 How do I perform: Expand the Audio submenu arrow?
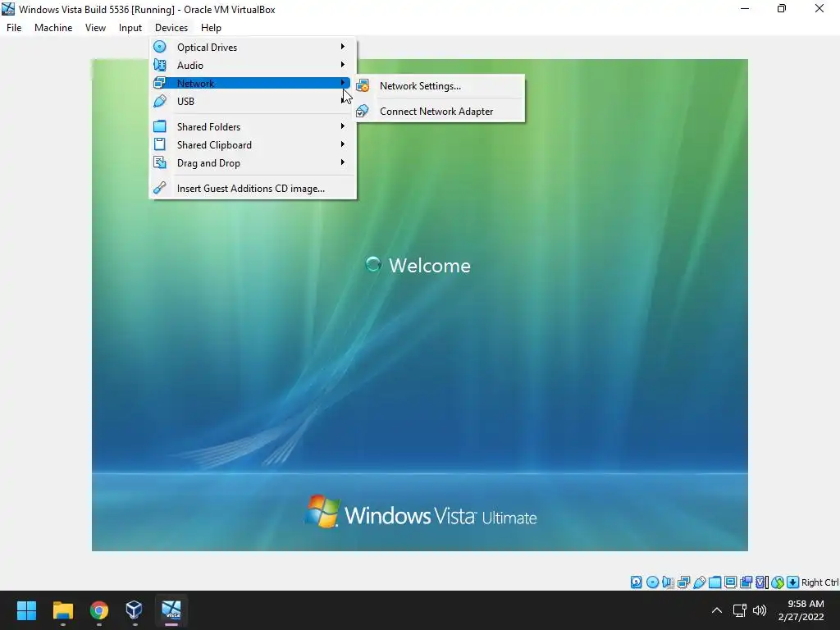(342, 65)
